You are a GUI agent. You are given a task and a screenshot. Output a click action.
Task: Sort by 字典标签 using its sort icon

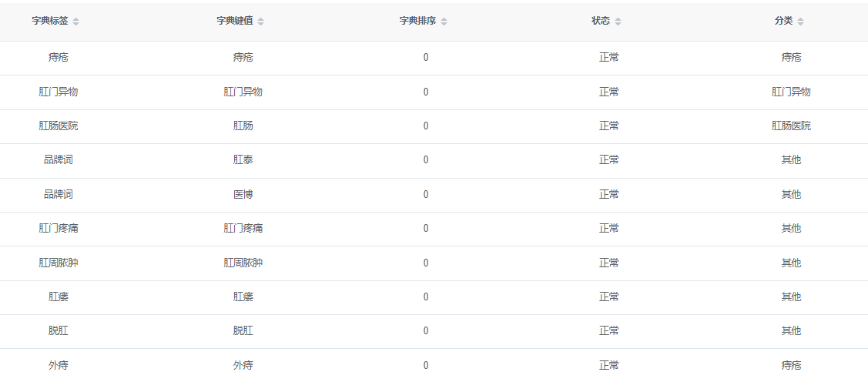(x=75, y=22)
